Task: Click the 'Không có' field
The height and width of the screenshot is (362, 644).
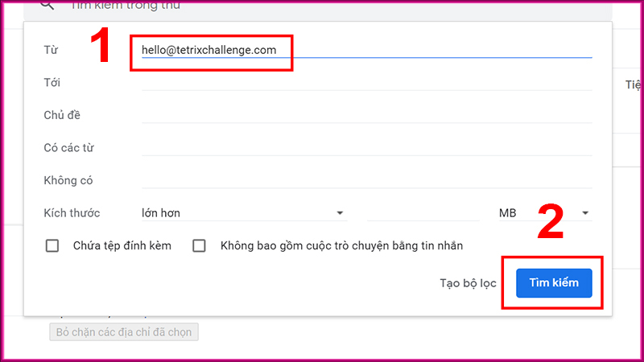Action: pos(367,180)
